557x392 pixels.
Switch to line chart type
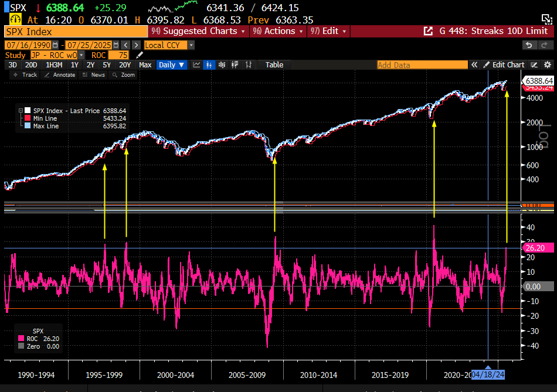196,64
